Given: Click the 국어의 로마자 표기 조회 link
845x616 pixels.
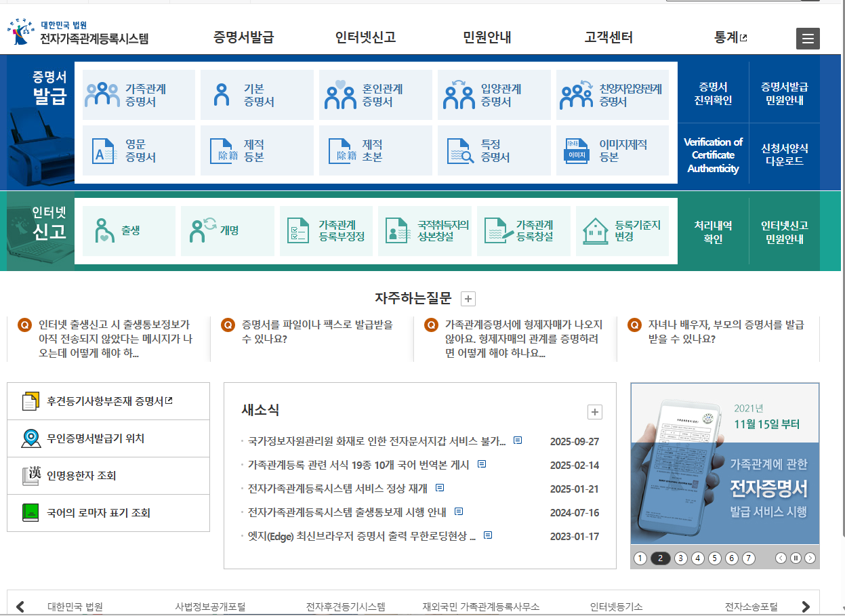Looking at the screenshot, I should pos(108,513).
